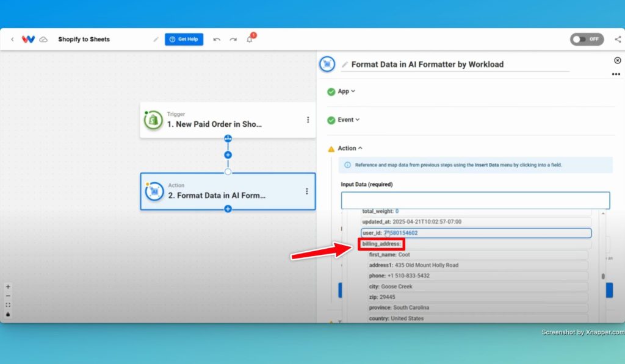
Task: Add a step below the action card
Action: (228, 209)
